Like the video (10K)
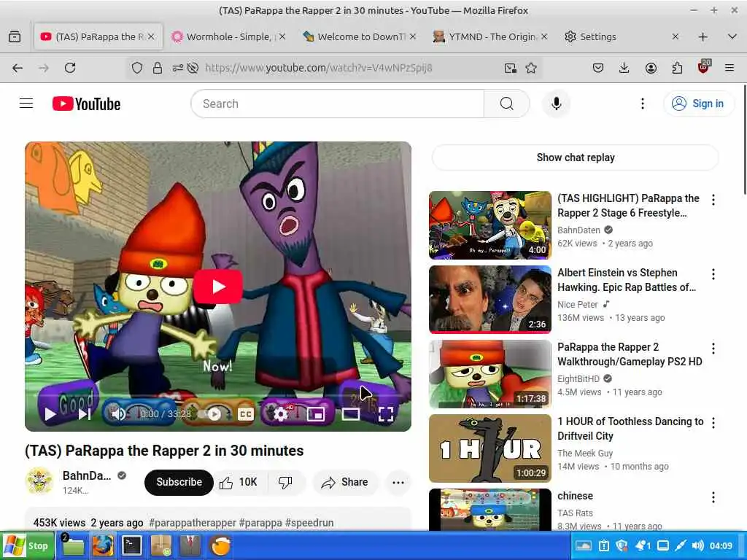 tap(239, 483)
